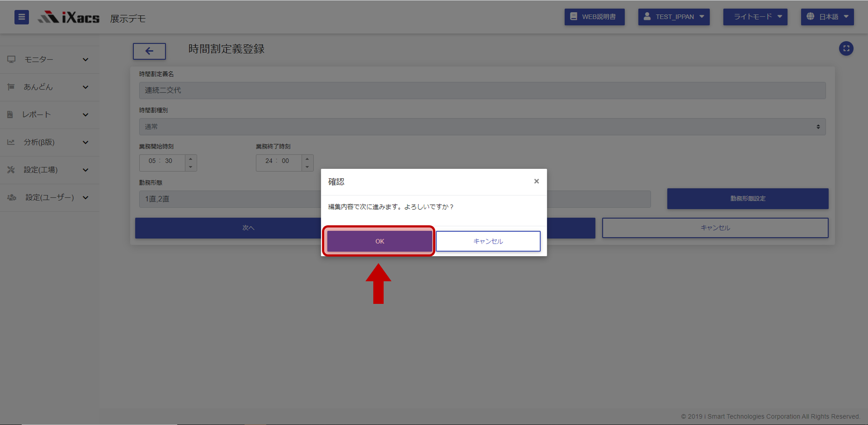Click chevron next to あんどん
The width and height of the screenshot is (868, 425).
pyautogui.click(x=85, y=87)
